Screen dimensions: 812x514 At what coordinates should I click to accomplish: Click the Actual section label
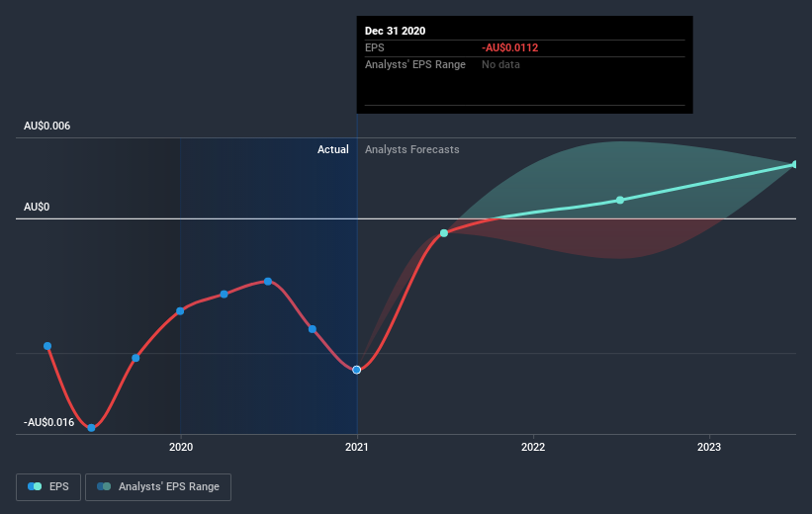click(x=333, y=149)
